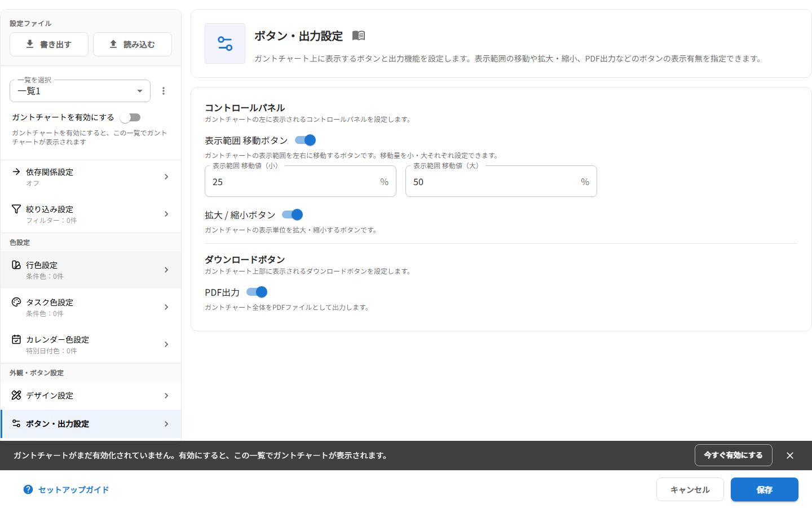Expand the 行色設定 row chevron

tap(166, 270)
